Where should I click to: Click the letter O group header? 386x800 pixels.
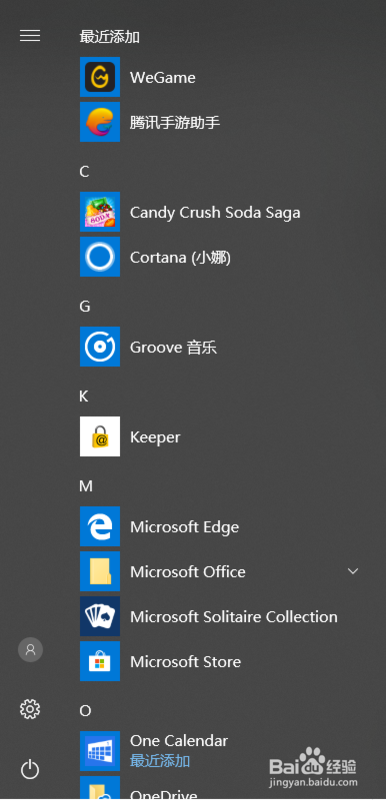[x=85, y=711]
